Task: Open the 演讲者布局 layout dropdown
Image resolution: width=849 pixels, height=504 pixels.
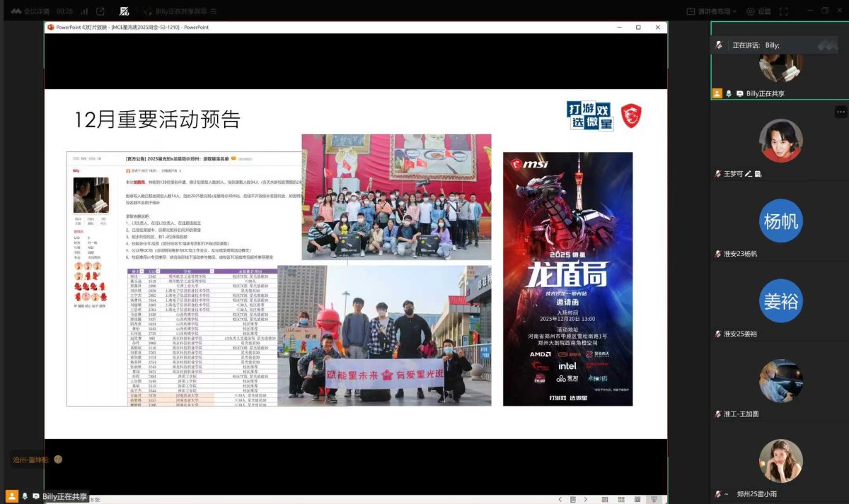Action: 712,11
